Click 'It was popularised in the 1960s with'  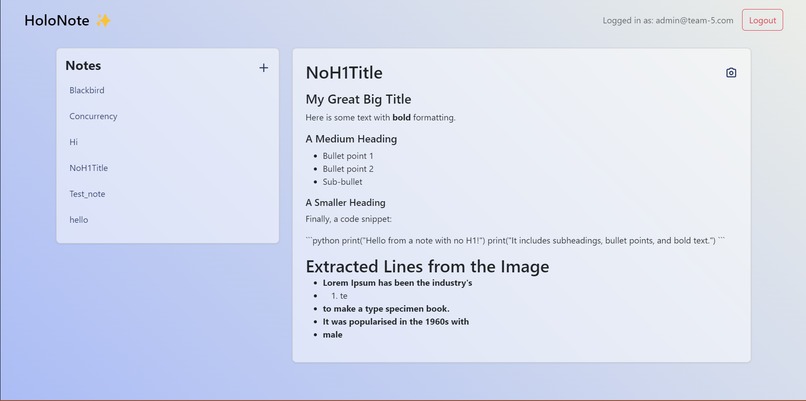click(x=396, y=321)
